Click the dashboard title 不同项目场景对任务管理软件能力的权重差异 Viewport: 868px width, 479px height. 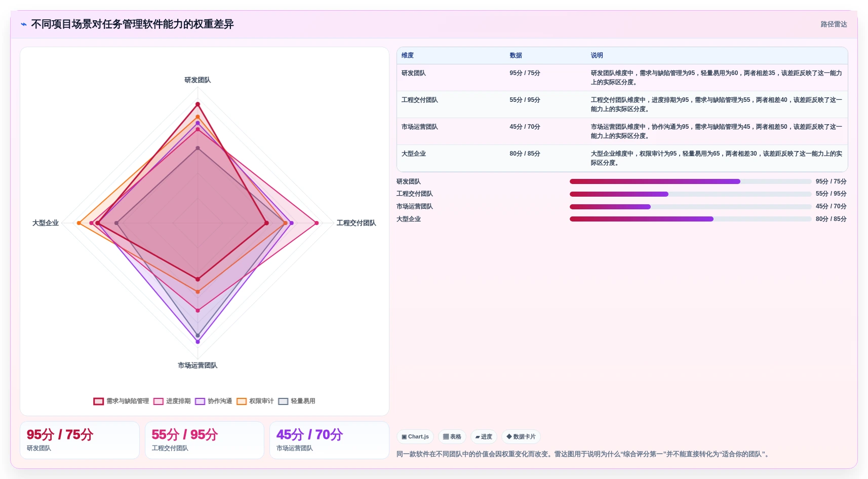[x=132, y=24]
